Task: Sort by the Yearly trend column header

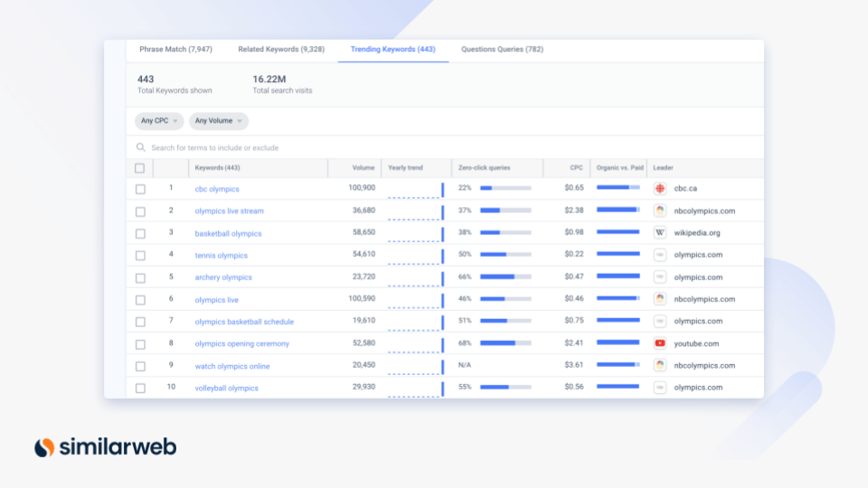Action: [405, 168]
